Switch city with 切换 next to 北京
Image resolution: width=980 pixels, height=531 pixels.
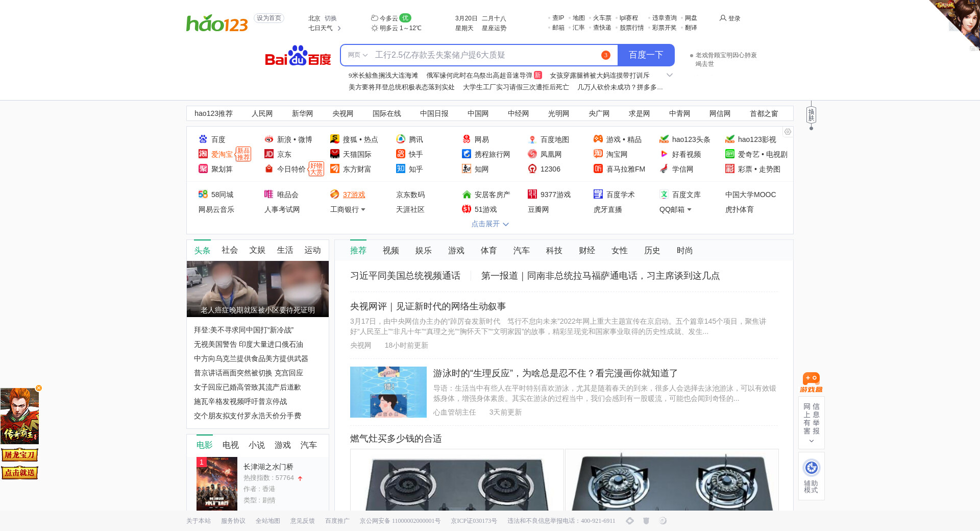[x=331, y=18]
